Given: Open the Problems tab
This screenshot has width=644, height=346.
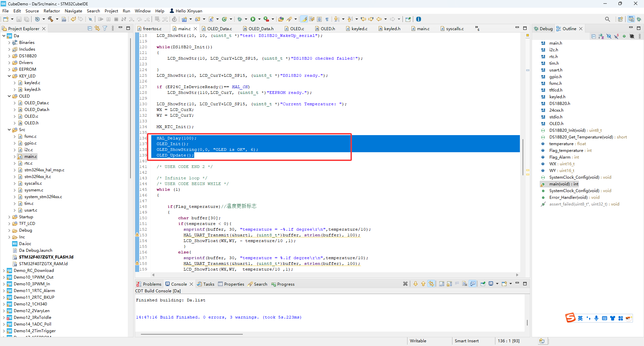Looking at the screenshot, I should [x=149, y=284].
